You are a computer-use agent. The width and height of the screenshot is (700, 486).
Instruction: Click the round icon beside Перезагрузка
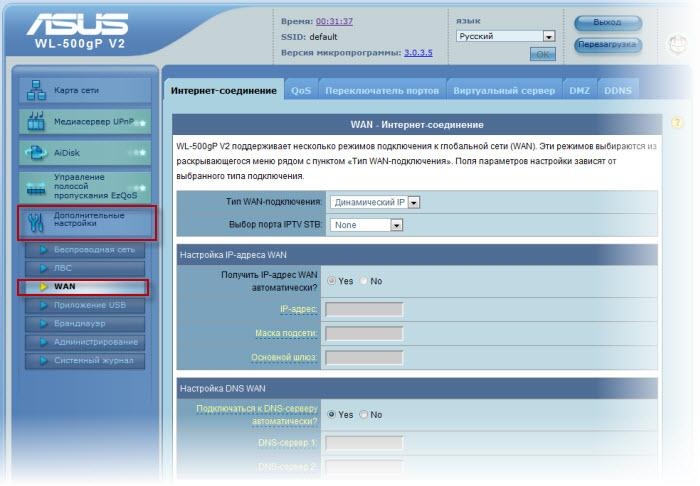[x=677, y=45]
